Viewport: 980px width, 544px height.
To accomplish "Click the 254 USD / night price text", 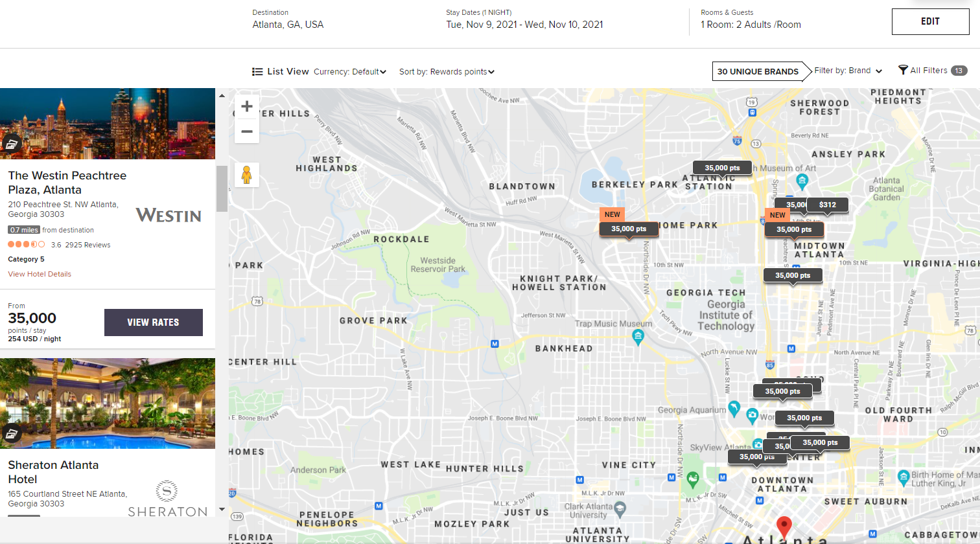I will (34, 339).
